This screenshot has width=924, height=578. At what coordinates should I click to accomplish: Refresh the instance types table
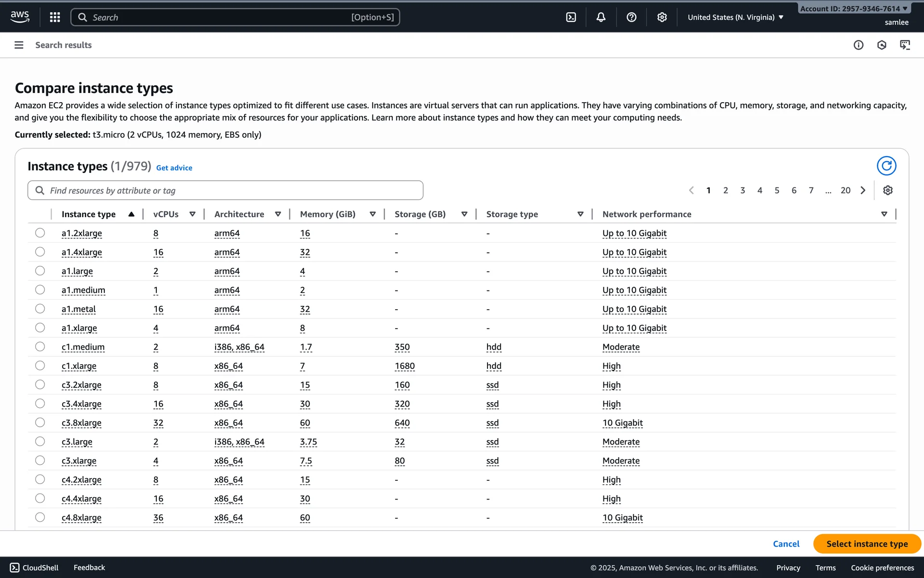[x=886, y=166]
